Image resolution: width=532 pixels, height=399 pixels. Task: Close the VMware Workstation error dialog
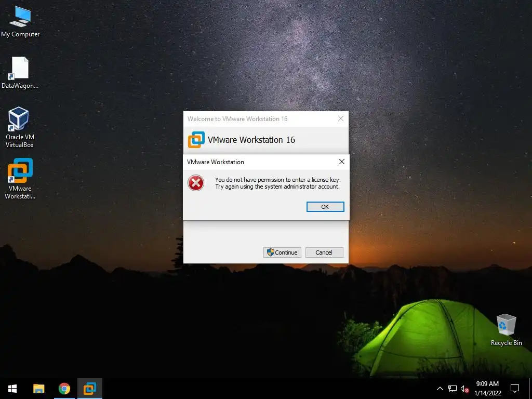[x=342, y=162]
